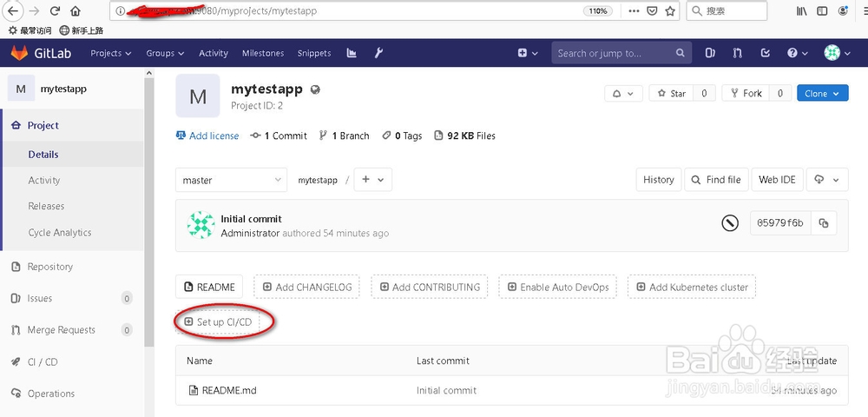Open the browser library icon
Image resolution: width=868 pixels, height=417 pixels.
(801, 10)
